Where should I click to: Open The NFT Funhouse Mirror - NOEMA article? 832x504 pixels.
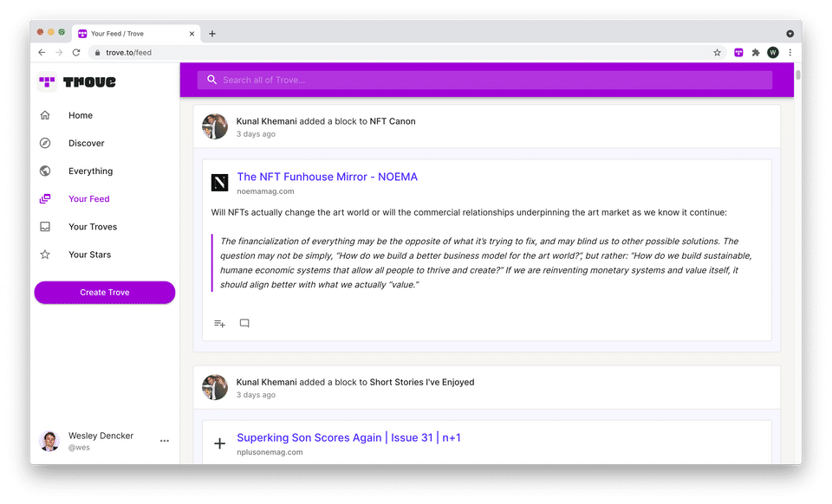(x=327, y=177)
